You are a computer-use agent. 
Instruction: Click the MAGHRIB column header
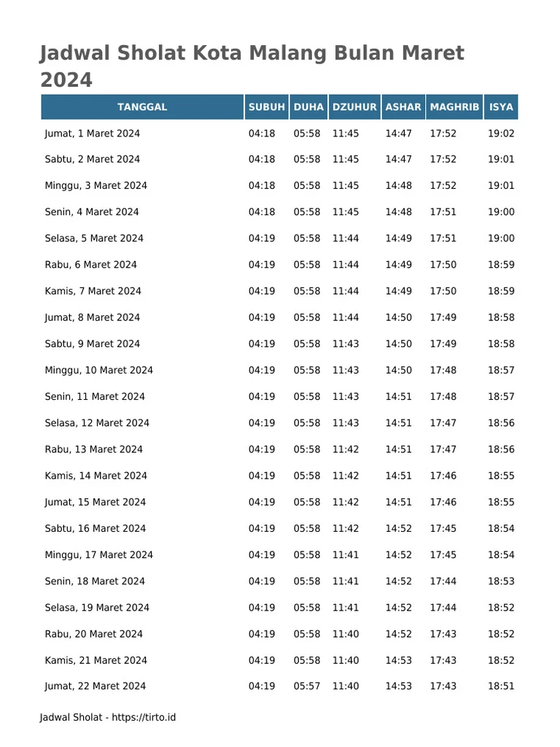454,107
